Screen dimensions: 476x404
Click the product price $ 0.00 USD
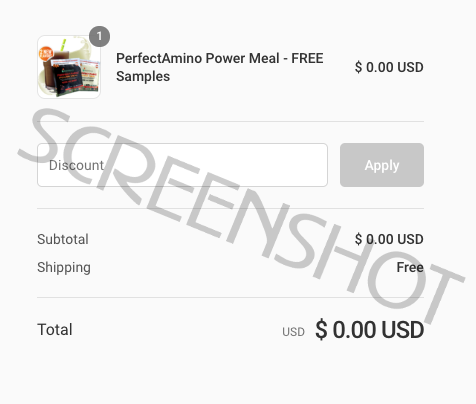pos(389,67)
